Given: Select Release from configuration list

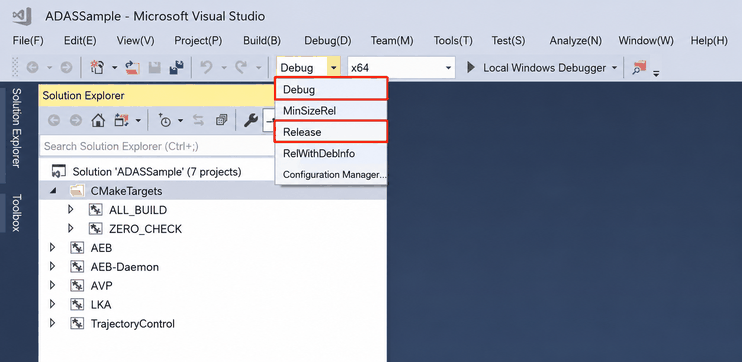Looking at the screenshot, I should (x=331, y=132).
